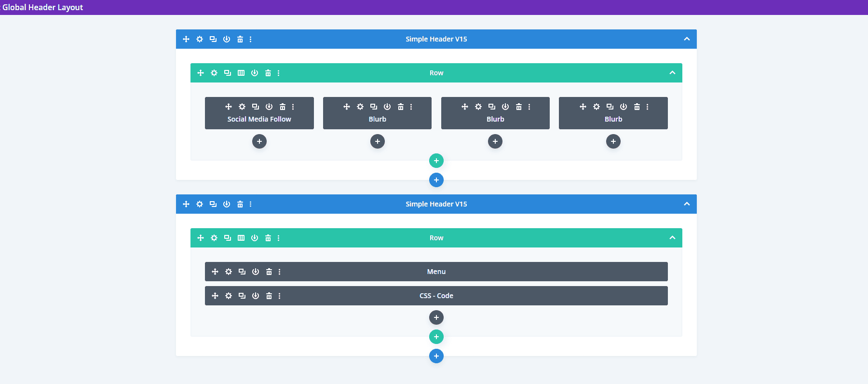
Task: Save the Blurb-containing section to library
Action: [227, 39]
